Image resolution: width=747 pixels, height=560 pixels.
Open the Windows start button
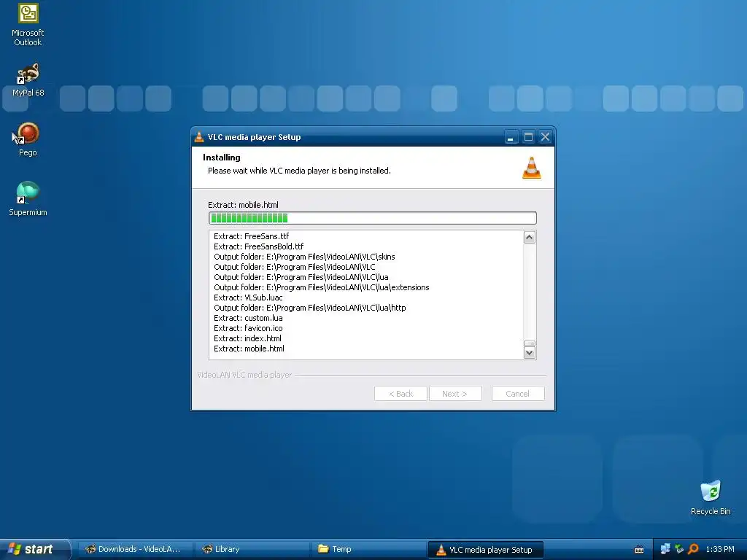point(34,549)
